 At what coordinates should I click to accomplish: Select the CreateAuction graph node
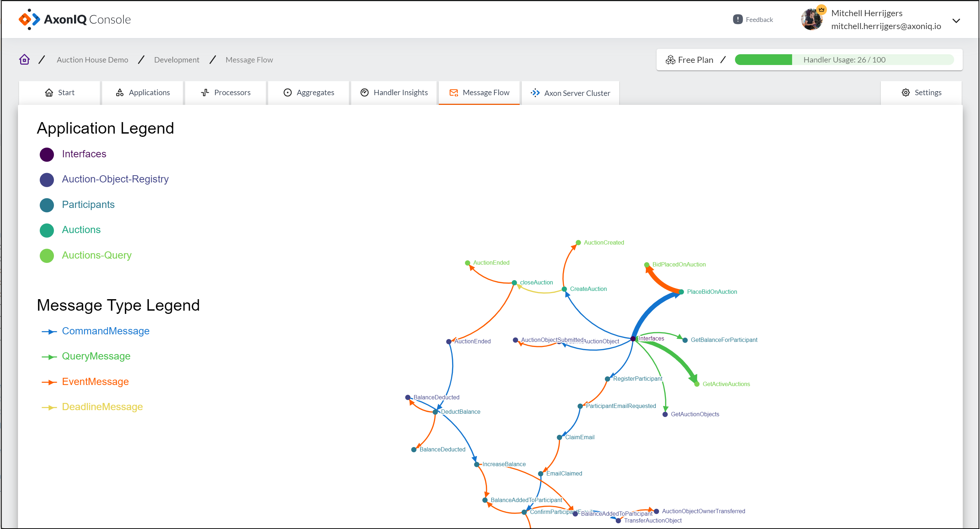[564, 289]
